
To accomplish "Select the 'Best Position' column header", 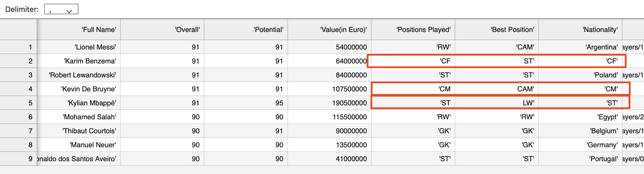I will pyautogui.click(x=497, y=30).
